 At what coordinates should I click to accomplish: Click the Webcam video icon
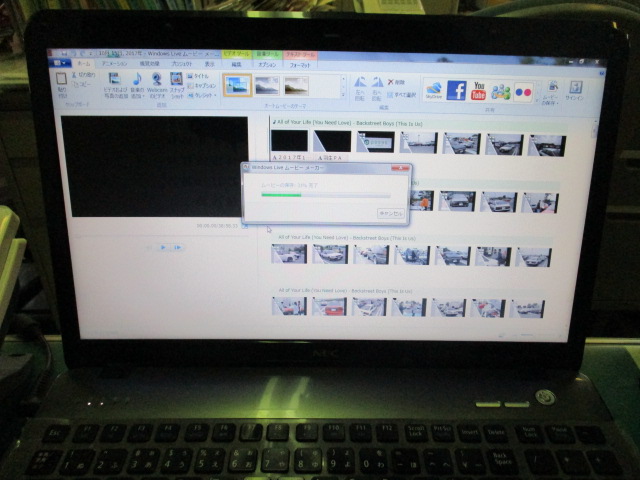pos(157,80)
